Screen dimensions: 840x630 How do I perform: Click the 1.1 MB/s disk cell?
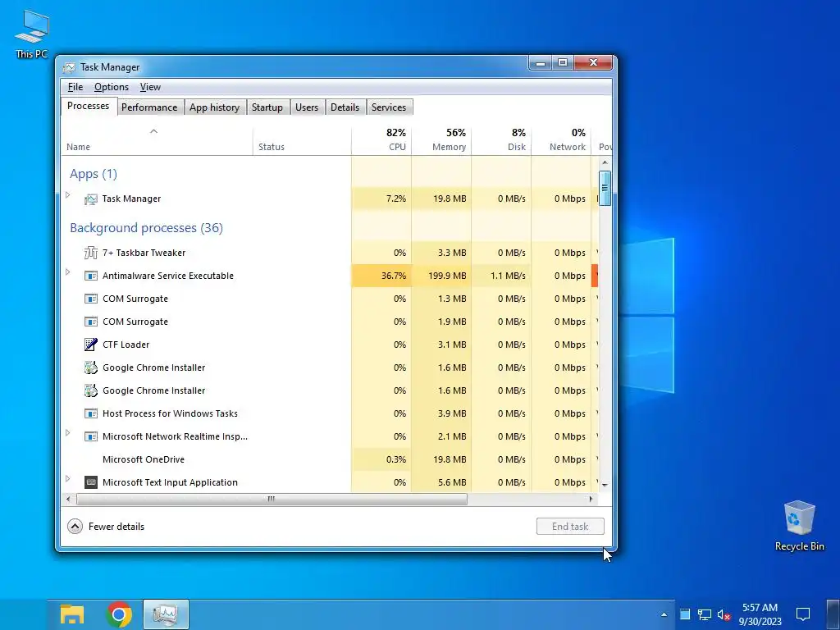pyautogui.click(x=501, y=276)
